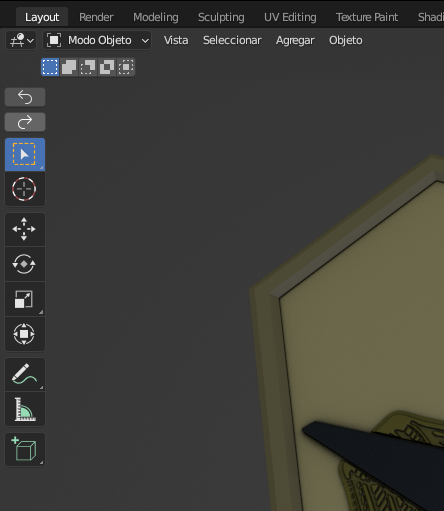The height and width of the screenshot is (511, 444).
Task: Open the Sculpting workspace tab
Action: 221,17
